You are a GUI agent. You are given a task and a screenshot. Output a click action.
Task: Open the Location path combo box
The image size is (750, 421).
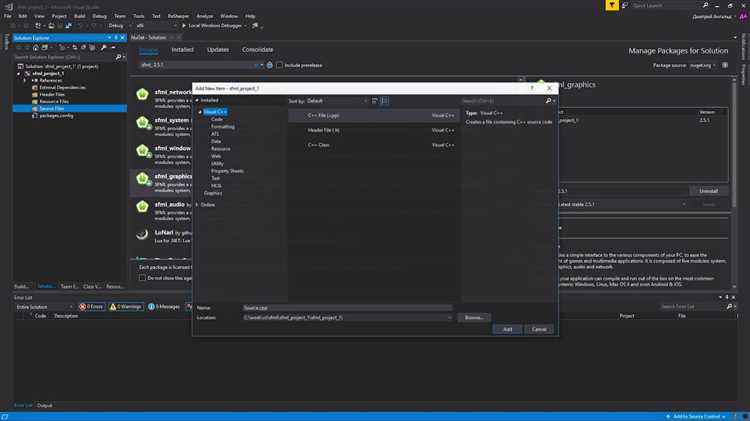click(347, 318)
